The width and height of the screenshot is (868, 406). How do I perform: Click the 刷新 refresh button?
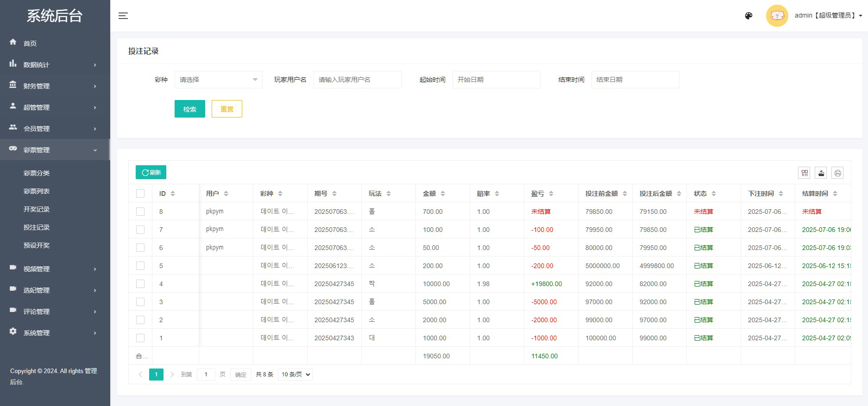point(151,172)
